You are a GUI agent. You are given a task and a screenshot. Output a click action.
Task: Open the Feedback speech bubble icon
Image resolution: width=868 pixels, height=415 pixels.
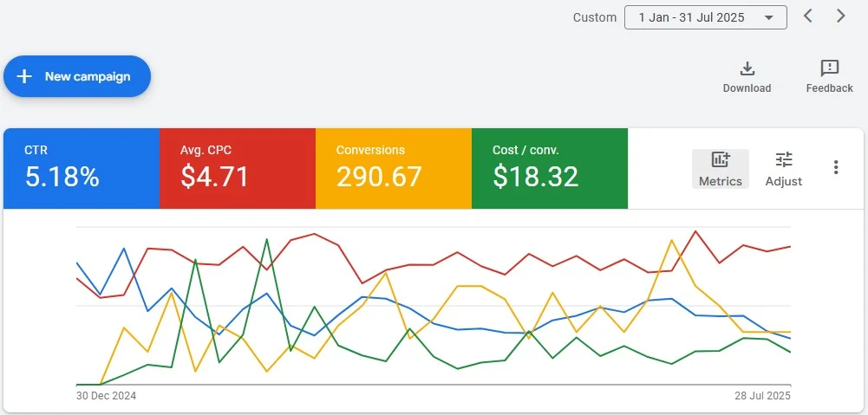pyautogui.click(x=829, y=69)
